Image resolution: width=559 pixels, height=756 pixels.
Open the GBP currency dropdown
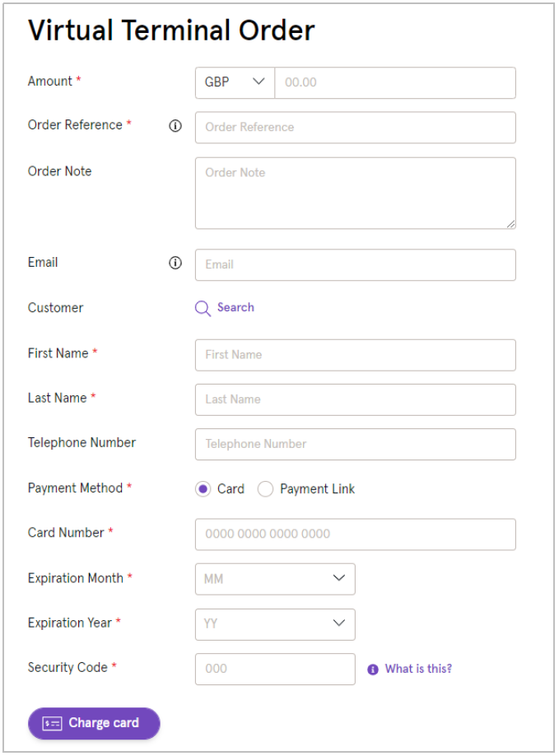[235, 83]
